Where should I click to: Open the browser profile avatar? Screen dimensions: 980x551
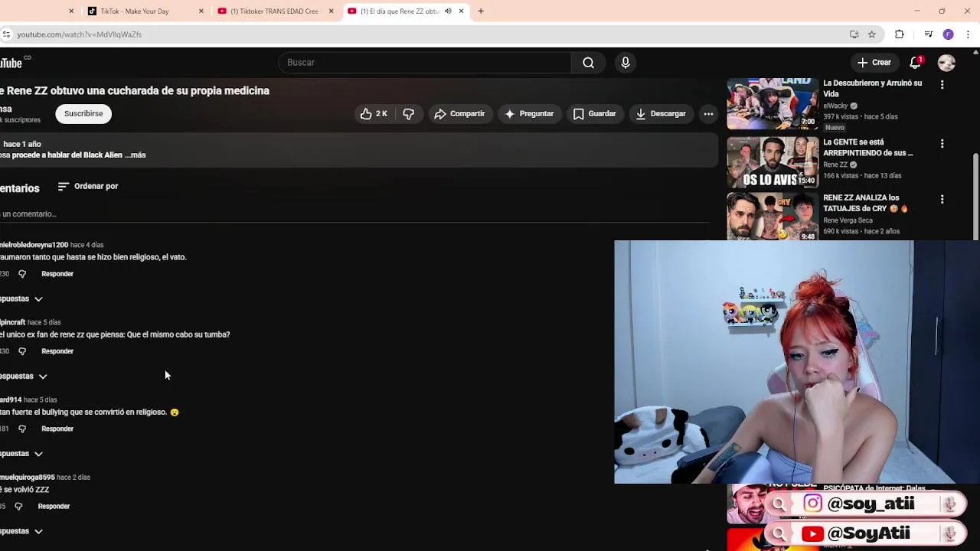coord(948,34)
